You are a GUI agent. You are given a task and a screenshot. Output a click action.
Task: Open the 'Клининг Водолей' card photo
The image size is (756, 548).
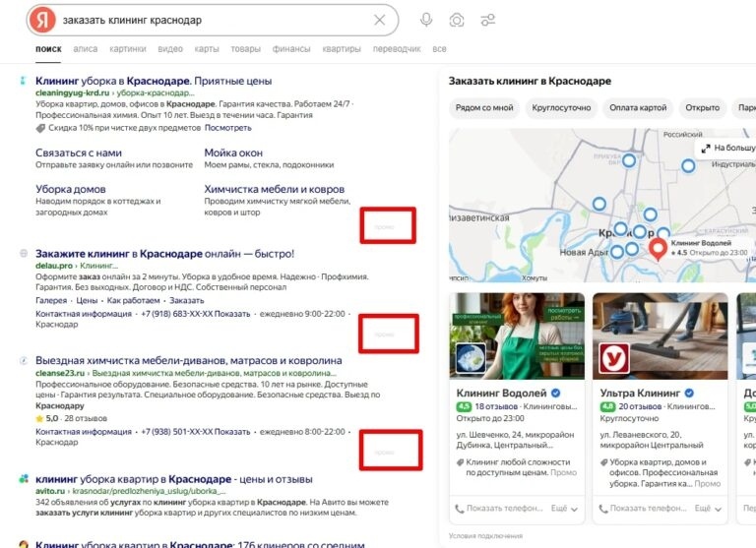click(517, 335)
